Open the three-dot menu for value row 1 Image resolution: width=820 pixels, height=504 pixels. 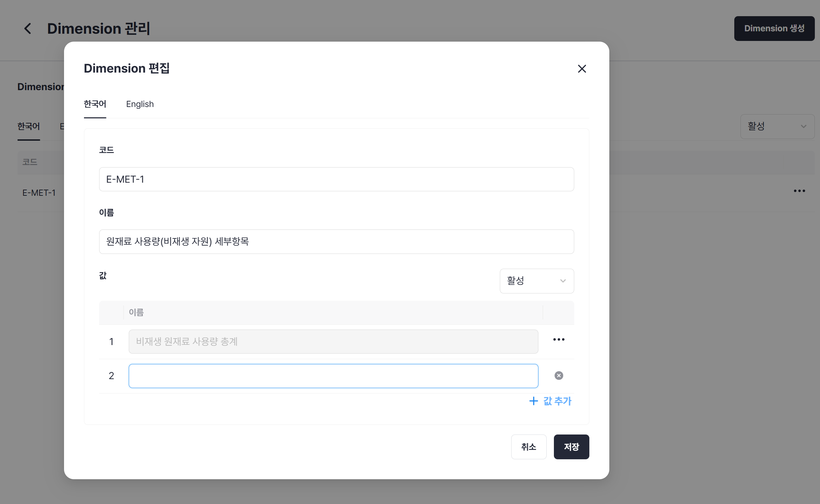tap(558, 340)
